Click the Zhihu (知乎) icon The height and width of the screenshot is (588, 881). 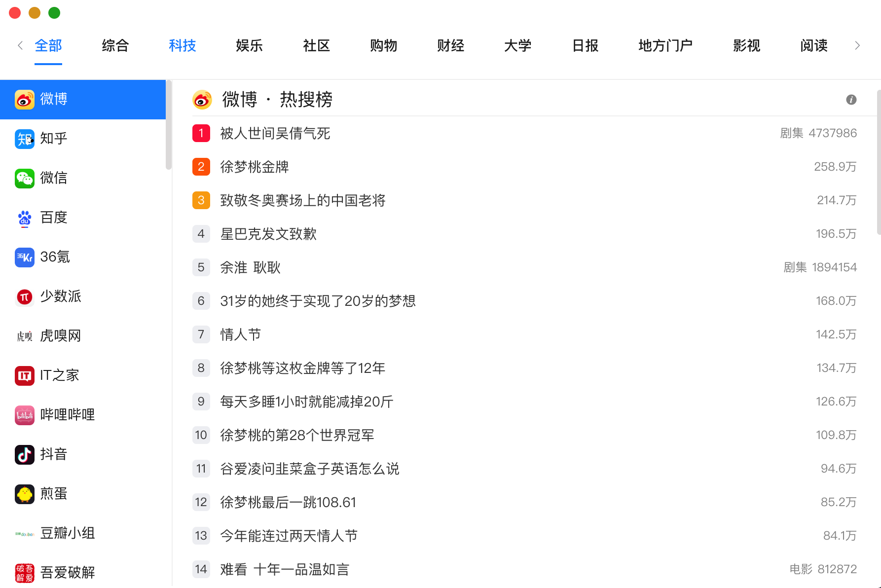25,139
